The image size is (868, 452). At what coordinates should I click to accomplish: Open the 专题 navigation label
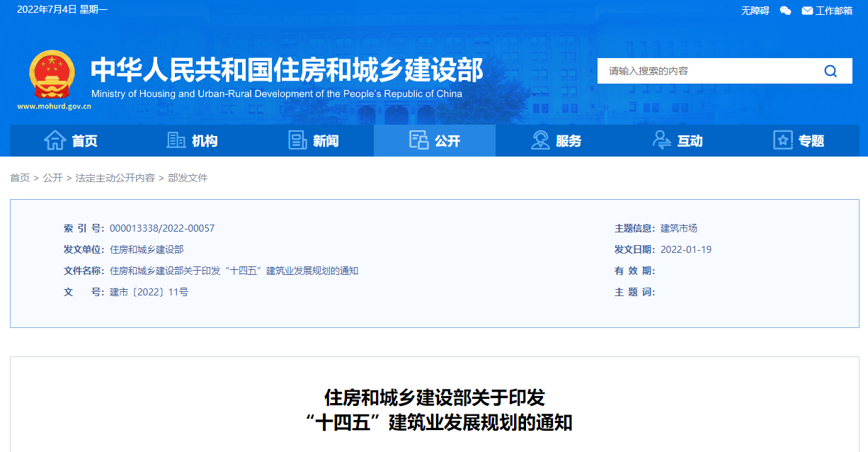tap(811, 141)
